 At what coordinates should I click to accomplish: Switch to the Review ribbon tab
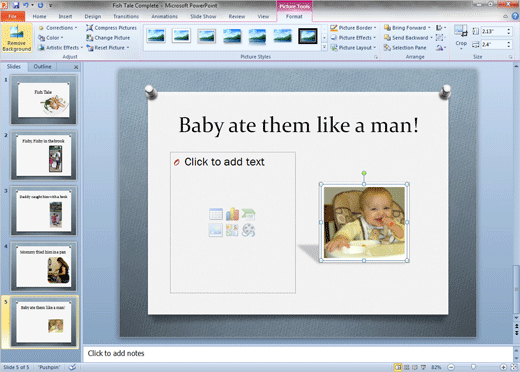tap(237, 16)
